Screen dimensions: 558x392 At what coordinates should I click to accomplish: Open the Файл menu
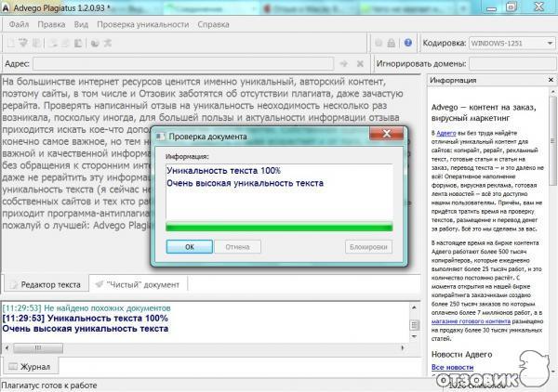click(19, 24)
